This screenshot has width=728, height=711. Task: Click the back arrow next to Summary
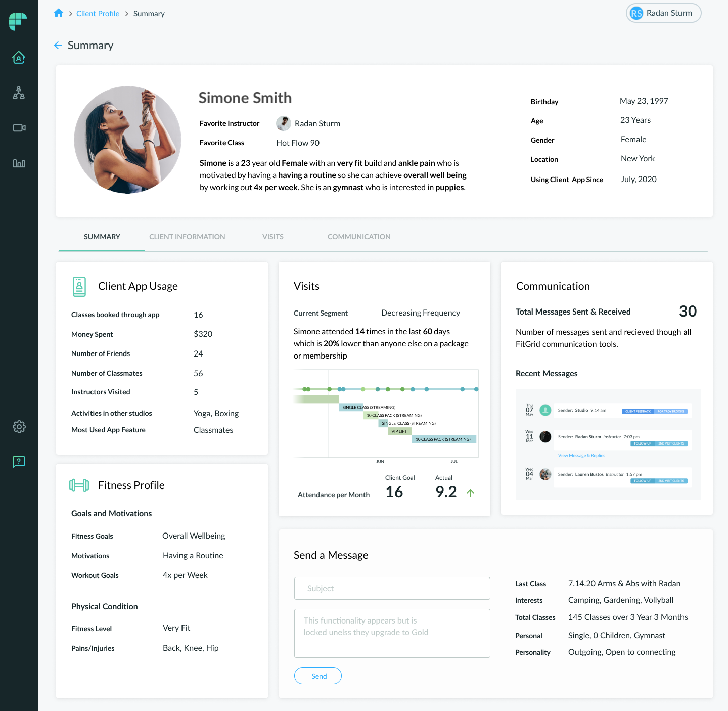click(58, 45)
